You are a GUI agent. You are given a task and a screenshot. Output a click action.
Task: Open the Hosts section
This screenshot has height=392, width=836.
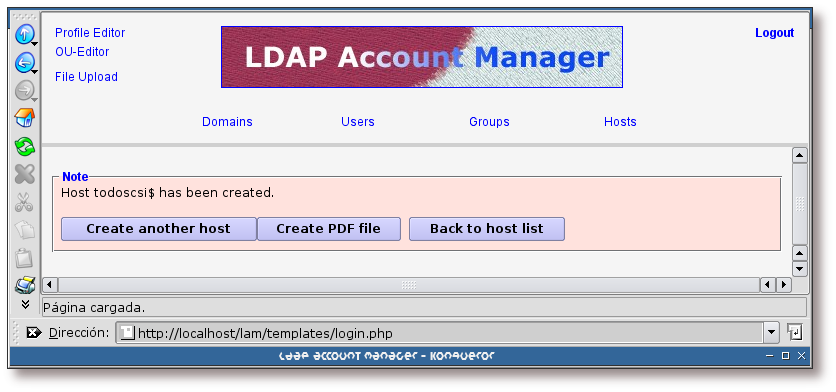pos(620,122)
